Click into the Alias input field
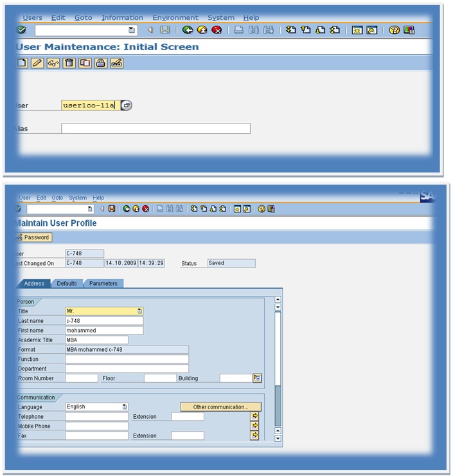 (x=155, y=129)
